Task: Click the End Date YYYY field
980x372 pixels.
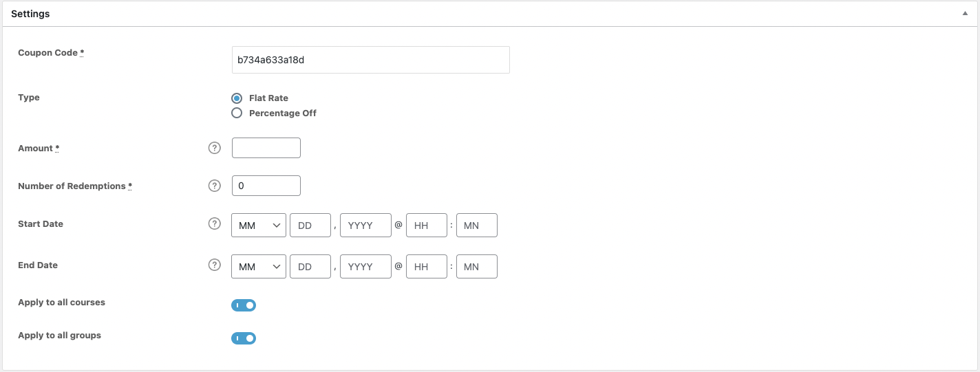Action: pos(366,267)
